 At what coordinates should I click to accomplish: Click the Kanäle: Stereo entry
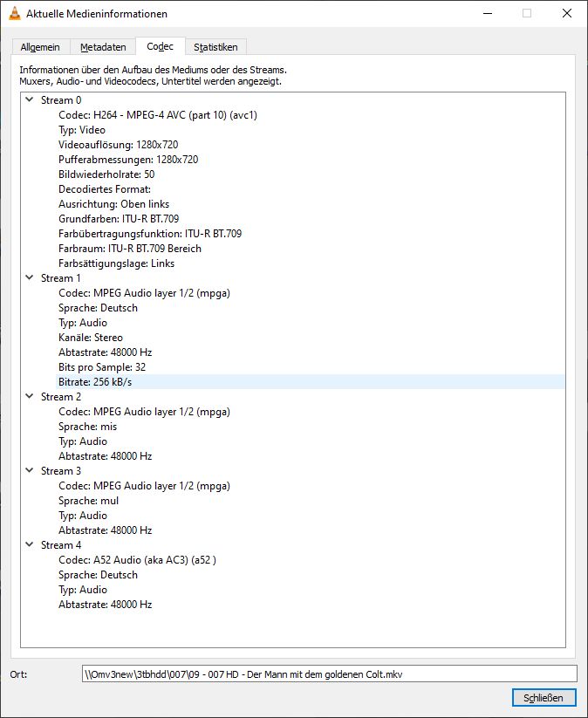coord(91,338)
